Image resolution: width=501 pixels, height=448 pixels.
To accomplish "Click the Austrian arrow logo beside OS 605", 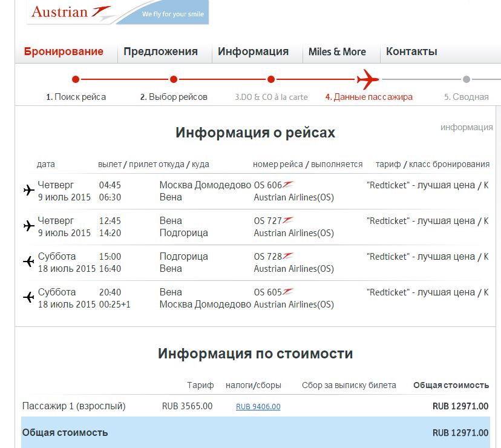I will (288, 292).
